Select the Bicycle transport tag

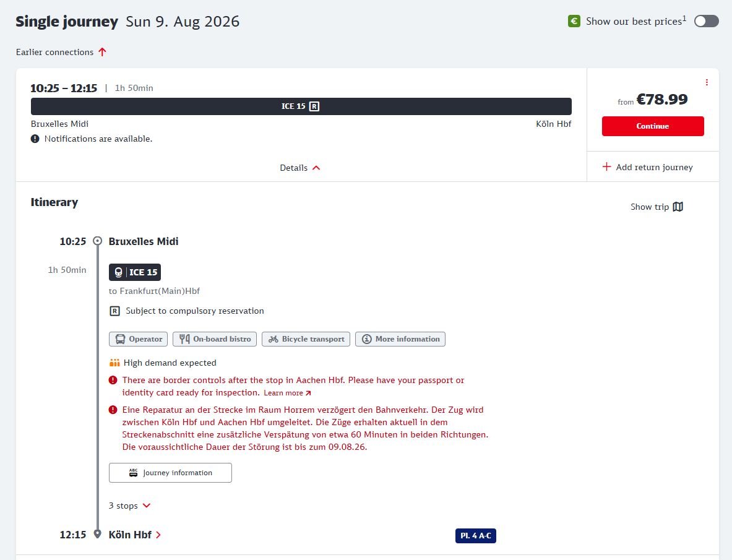click(306, 339)
